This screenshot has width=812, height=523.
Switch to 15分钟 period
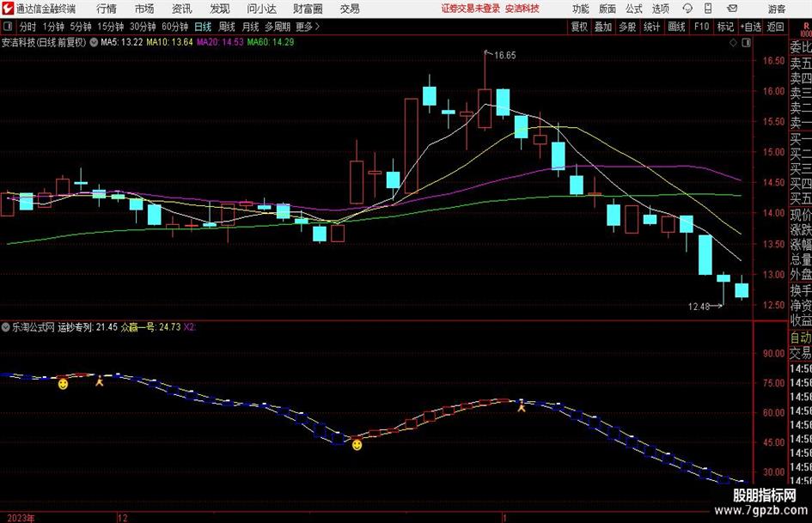coord(111,27)
